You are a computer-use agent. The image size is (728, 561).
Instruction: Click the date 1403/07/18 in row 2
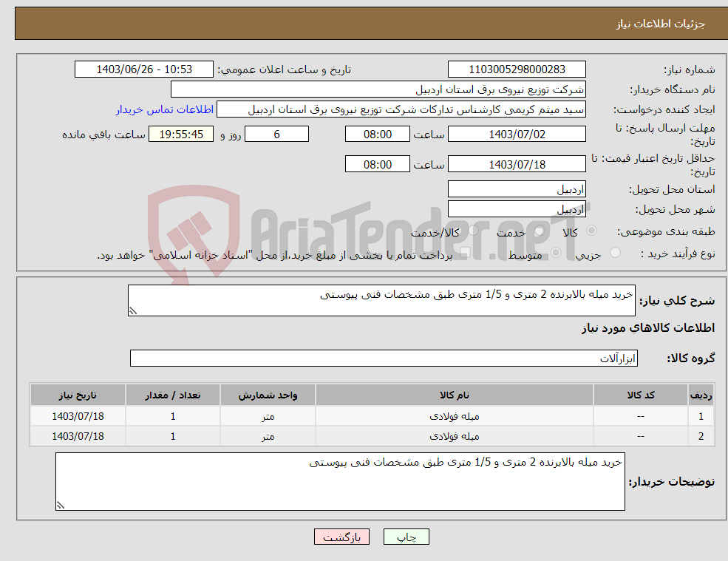78,437
